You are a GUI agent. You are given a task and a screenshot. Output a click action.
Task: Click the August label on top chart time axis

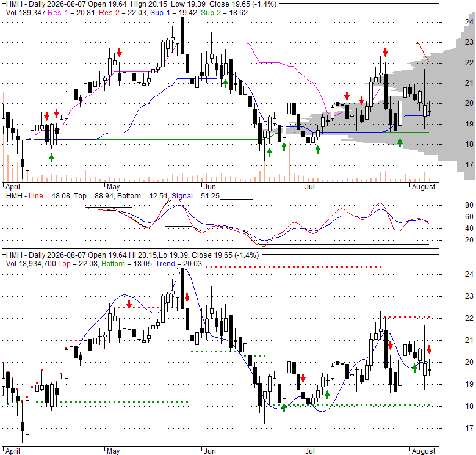pyautogui.click(x=423, y=187)
